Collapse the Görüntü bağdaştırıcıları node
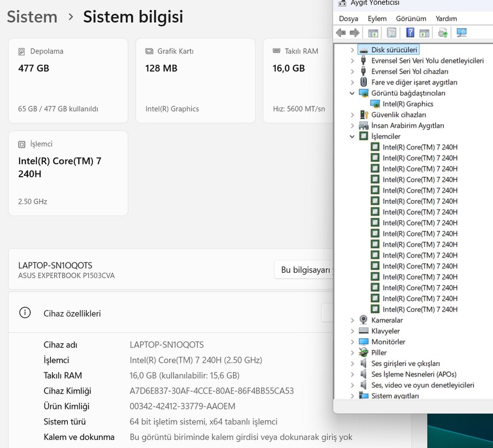 352,93
